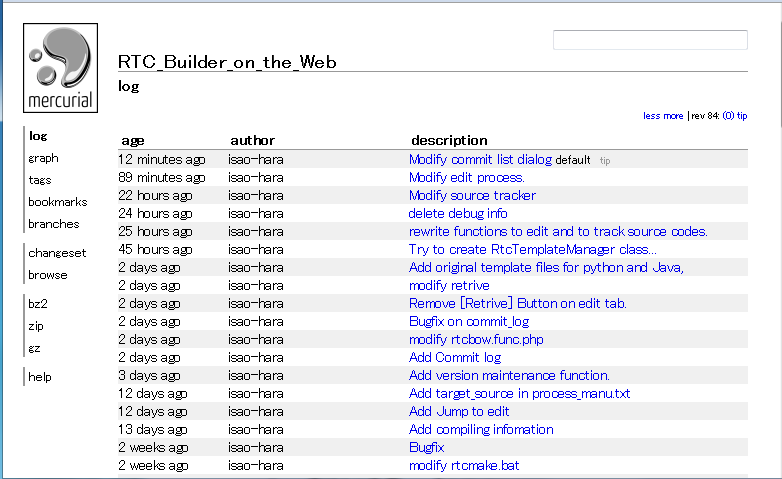This screenshot has height=479, width=782.
Task: Open 'delete debug info' changeset
Action: coord(458,214)
